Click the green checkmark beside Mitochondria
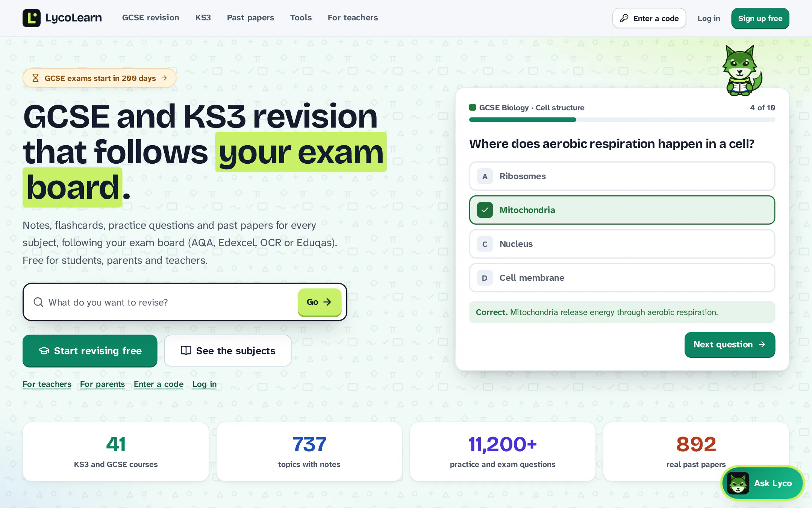Image resolution: width=812 pixels, height=508 pixels. click(485, 210)
